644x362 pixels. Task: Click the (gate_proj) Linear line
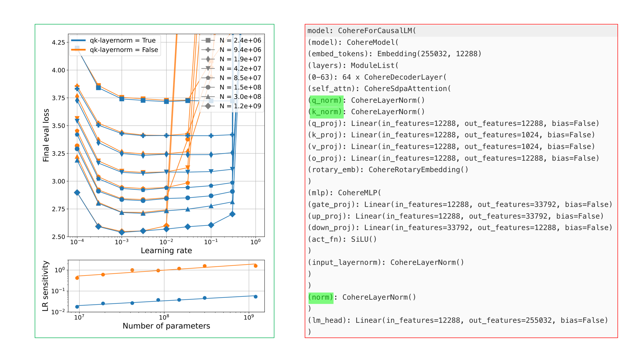(x=460, y=205)
